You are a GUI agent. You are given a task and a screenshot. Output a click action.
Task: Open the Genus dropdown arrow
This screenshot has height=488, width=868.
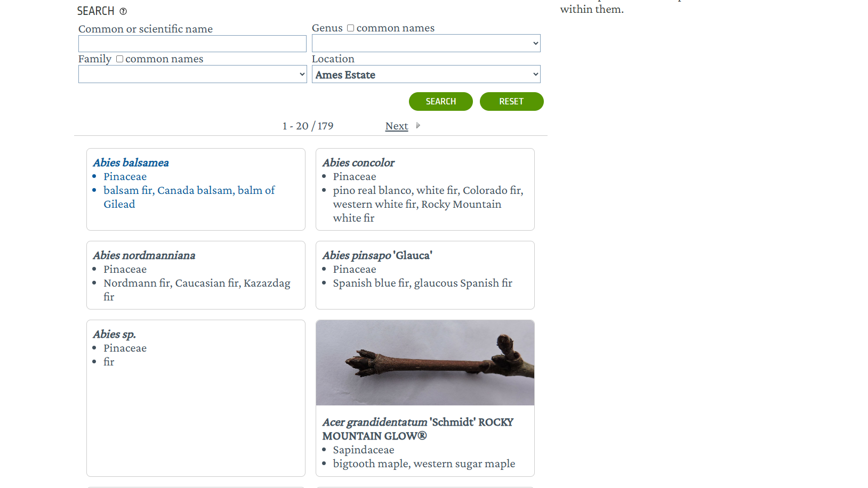(534, 43)
